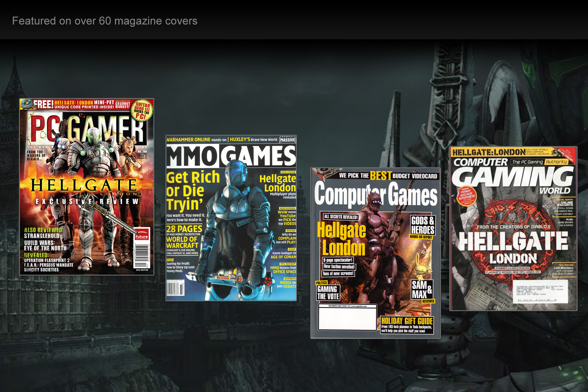Image resolution: width=588 pixels, height=392 pixels.
Task: Click the red Penny Arcade Interview stamp
Action: pyautogui.click(x=467, y=196)
